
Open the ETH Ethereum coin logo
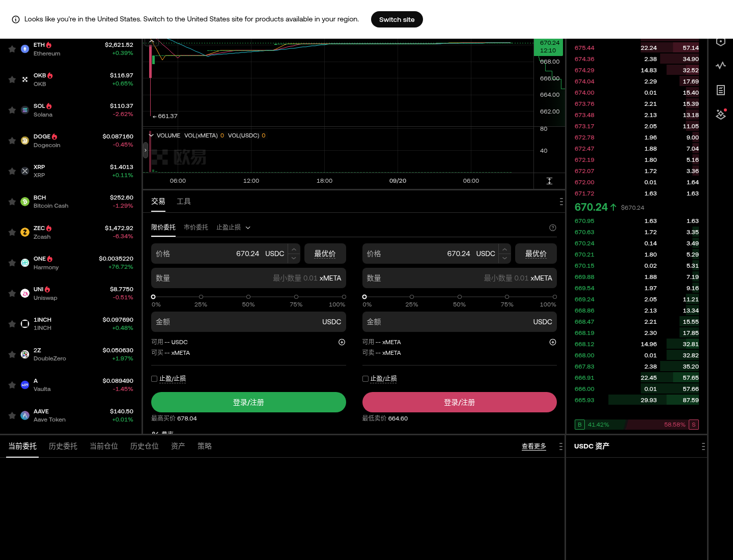click(25, 49)
